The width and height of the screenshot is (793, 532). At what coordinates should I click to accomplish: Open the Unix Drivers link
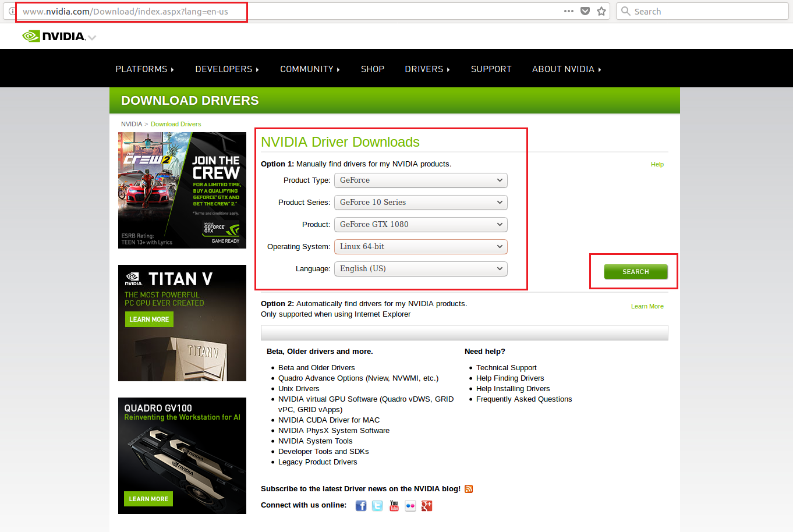coord(299,389)
